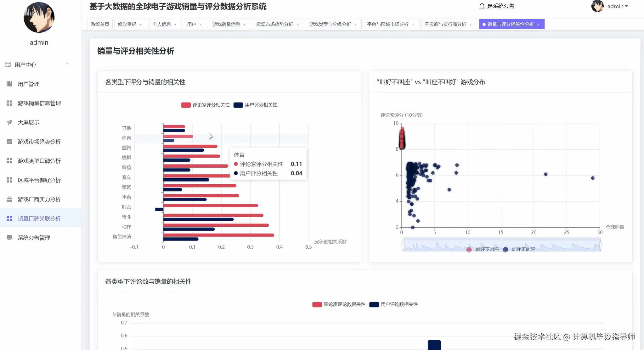This screenshot has height=350, width=644.
Task: Click the admin avatar image
Action: coord(597,6)
